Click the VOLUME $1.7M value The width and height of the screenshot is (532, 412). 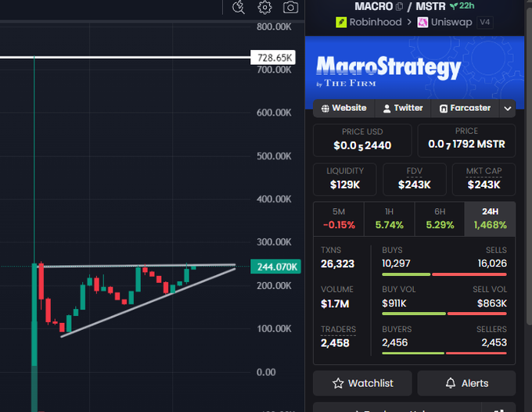point(335,304)
